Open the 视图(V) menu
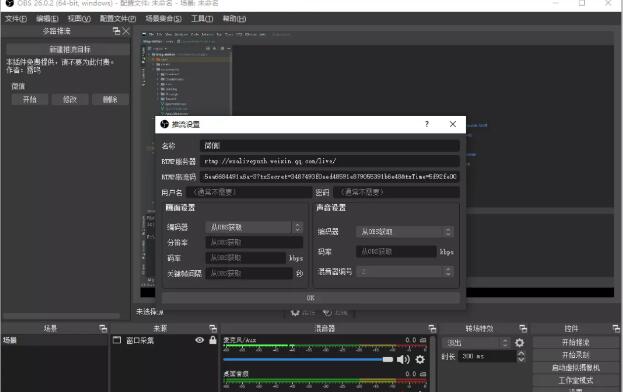The image size is (623, 392). point(79,19)
